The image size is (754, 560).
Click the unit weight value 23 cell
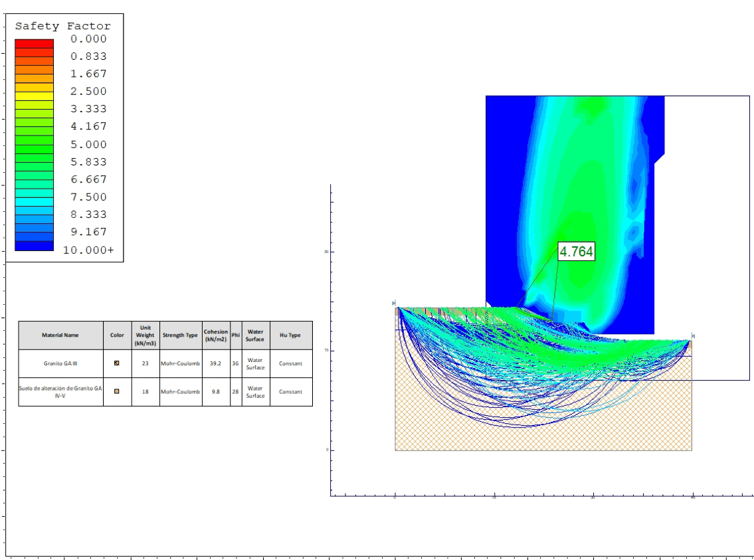point(145,363)
